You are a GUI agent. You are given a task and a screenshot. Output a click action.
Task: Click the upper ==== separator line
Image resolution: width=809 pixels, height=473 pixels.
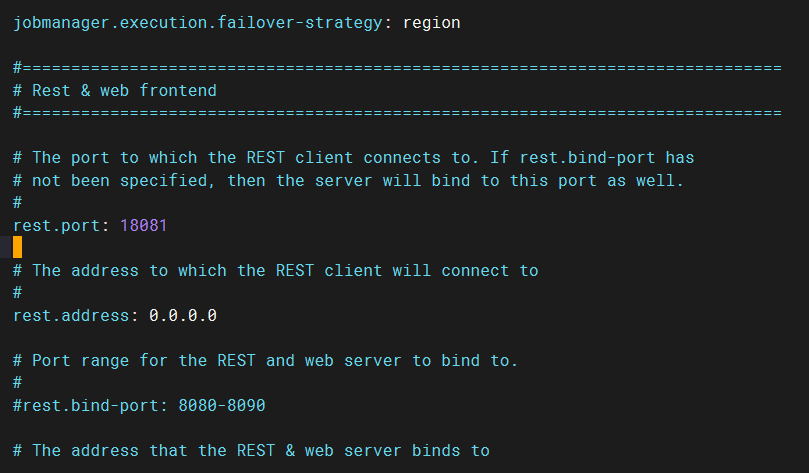397,68
